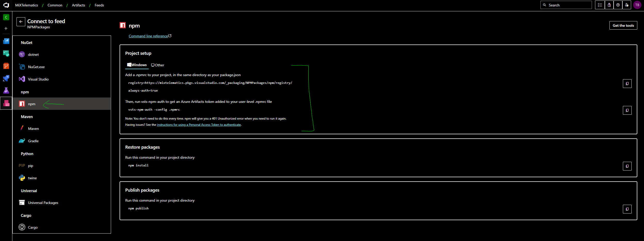This screenshot has width=644, height=241.
Task: Open the work items checklist icon
Action: [600, 5]
